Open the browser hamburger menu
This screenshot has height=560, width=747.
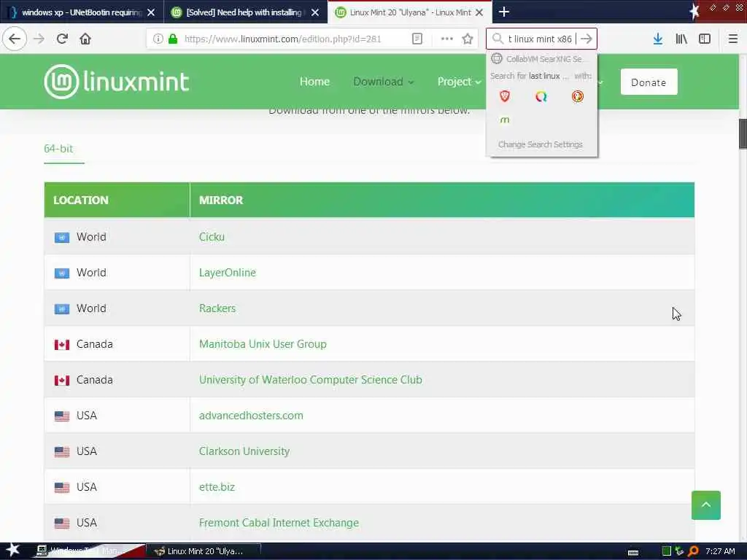pos(732,39)
